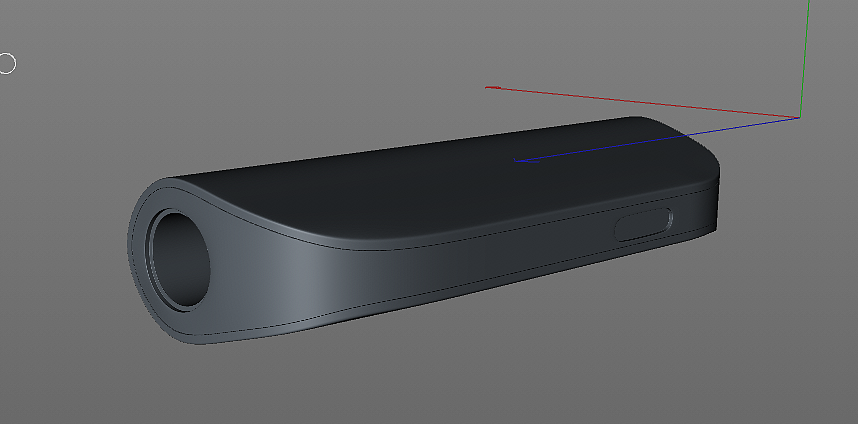Click the pill-shaped button recess on model side
The height and width of the screenshot is (424, 858).
pyautogui.click(x=643, y=224)
